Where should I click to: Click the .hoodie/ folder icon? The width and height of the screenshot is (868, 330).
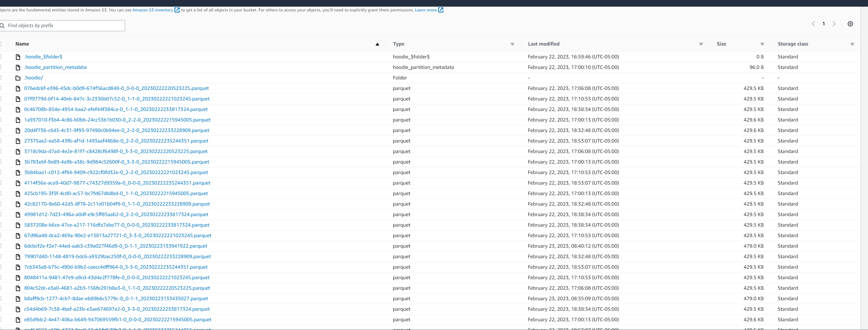[x=18, y=78]
